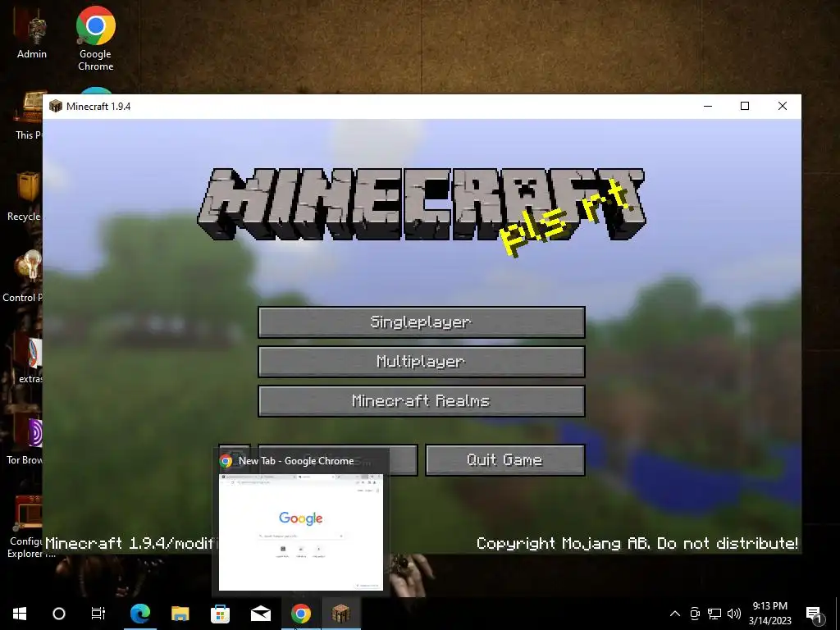The height and width of the screenshot is (630, 840).
Task: Maximize the Minecraft 1.9.4 window
Action: [x=745, y=106]
